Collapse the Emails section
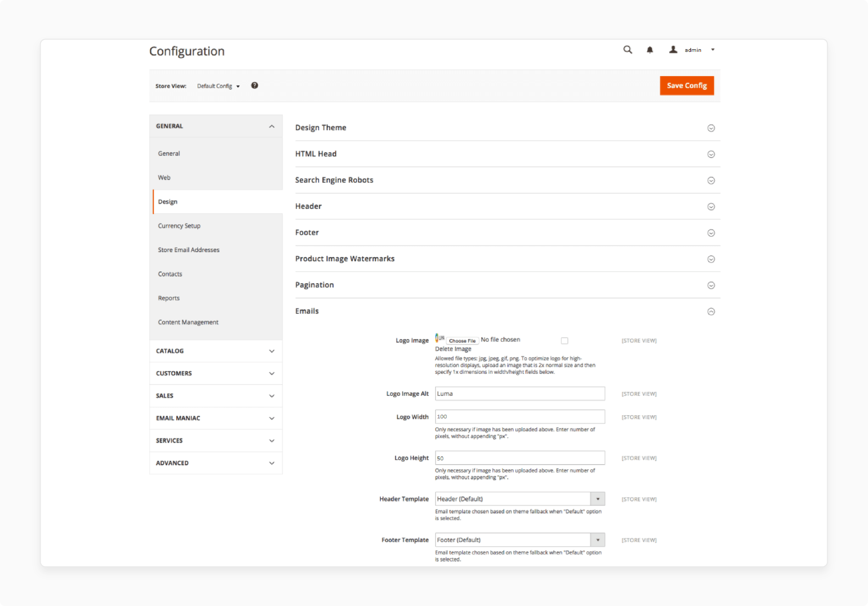Screen dimensions: 868x606 click(x=711, y=311)
